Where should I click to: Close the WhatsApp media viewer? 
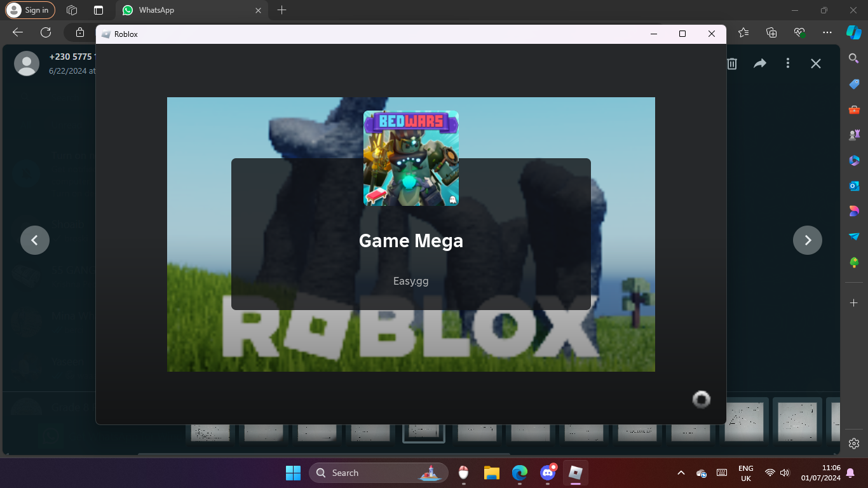(x=816, y=64)
